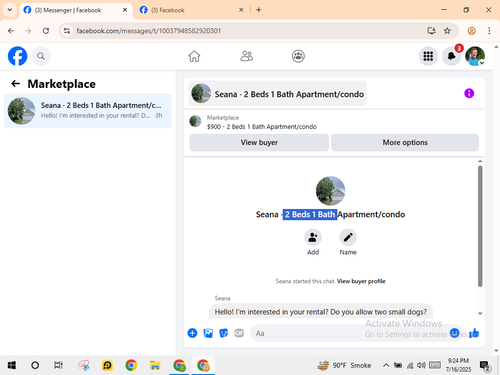Image resolution: width=500 pixels, height=375 pixels.
Task: Go to the Home feed icon
Action: point(194,56)
